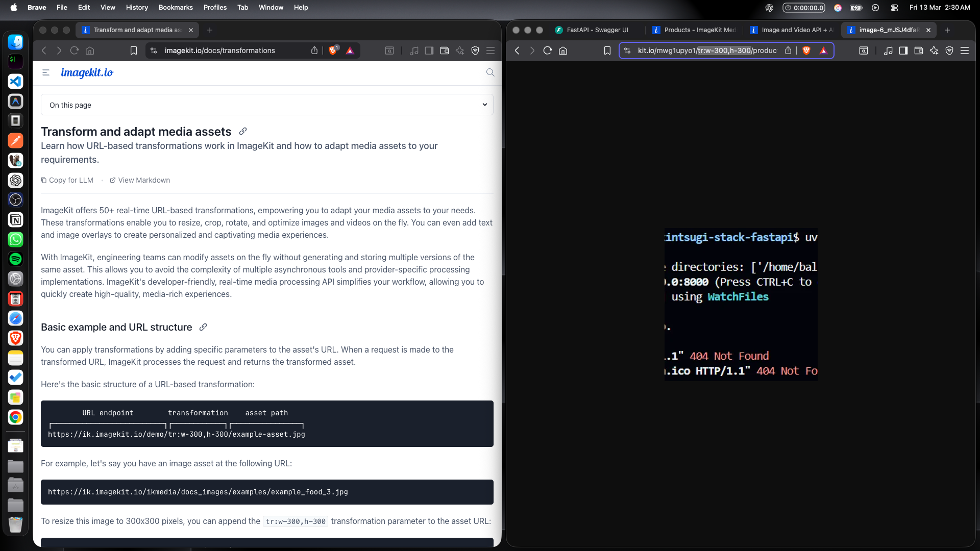
Task: Open Control Center in the menu bar
Action: coord(894,7)
